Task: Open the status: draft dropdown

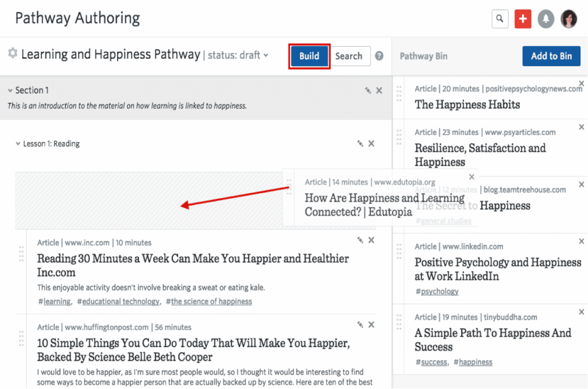Action: [x=238, y=55]
